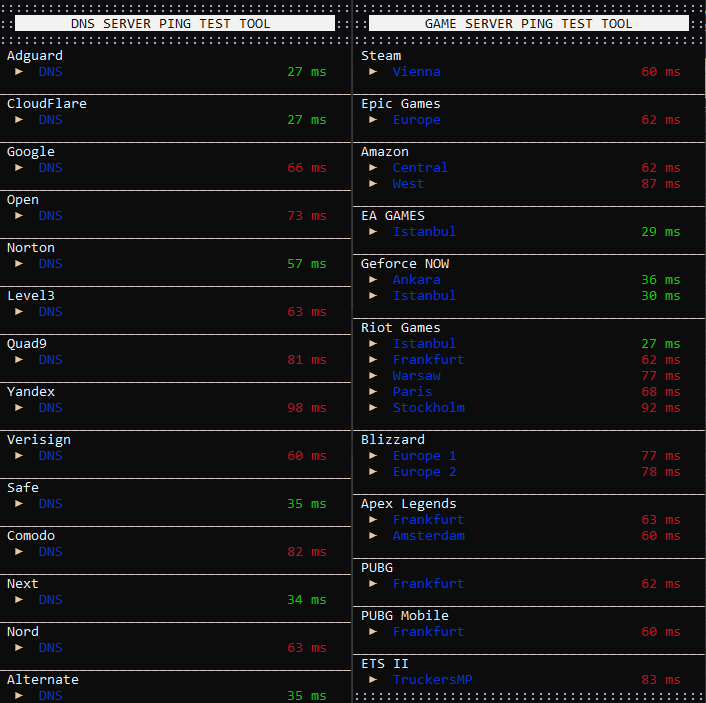Click the arrow under Yandex
The image size is (706, 703).
[x=19, y=408]
